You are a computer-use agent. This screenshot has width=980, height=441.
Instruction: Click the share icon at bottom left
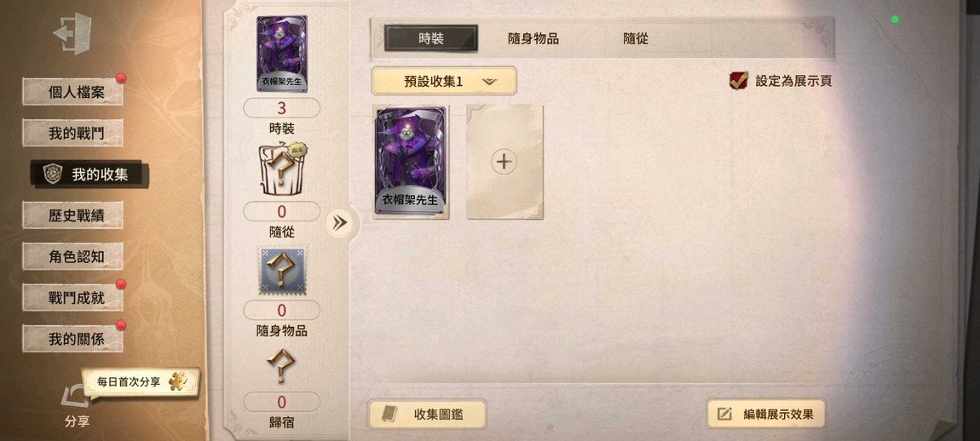tap(76, 398)
